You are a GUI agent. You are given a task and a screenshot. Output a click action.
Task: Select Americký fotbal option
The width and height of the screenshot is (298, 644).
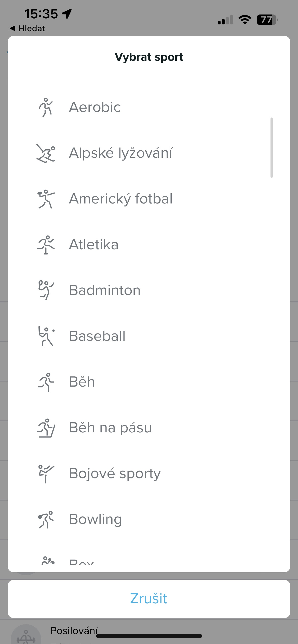121,199
